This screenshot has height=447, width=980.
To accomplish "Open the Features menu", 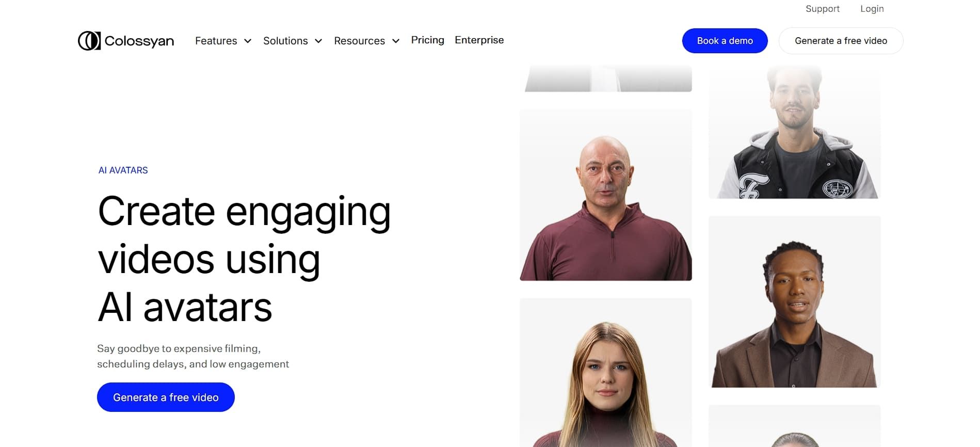I will (x=216, y=41).
